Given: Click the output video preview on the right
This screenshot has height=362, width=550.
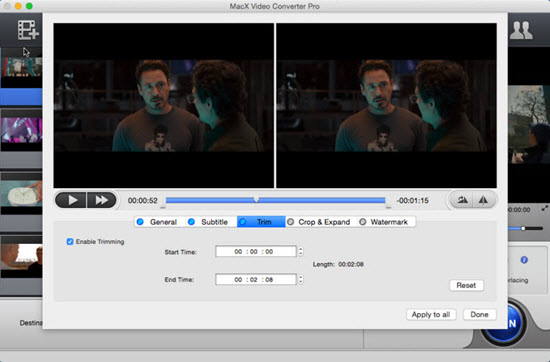Looking at the screenshot, I should [387, 106].
